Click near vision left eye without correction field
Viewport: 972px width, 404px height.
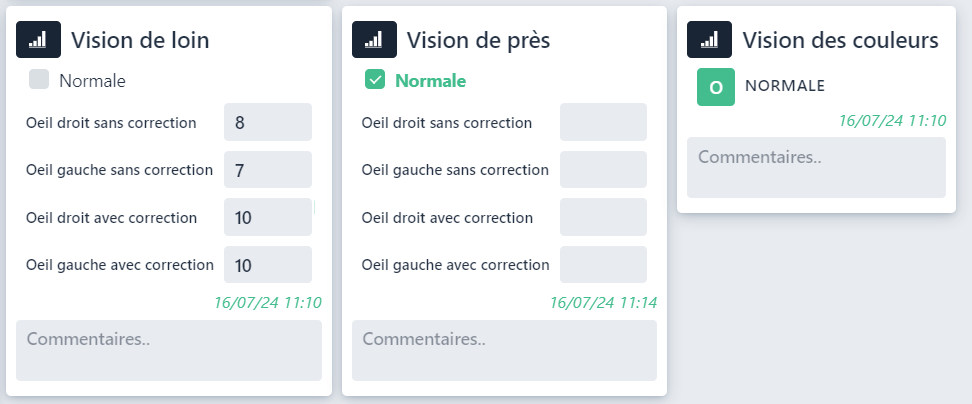[x=603, y=170]
